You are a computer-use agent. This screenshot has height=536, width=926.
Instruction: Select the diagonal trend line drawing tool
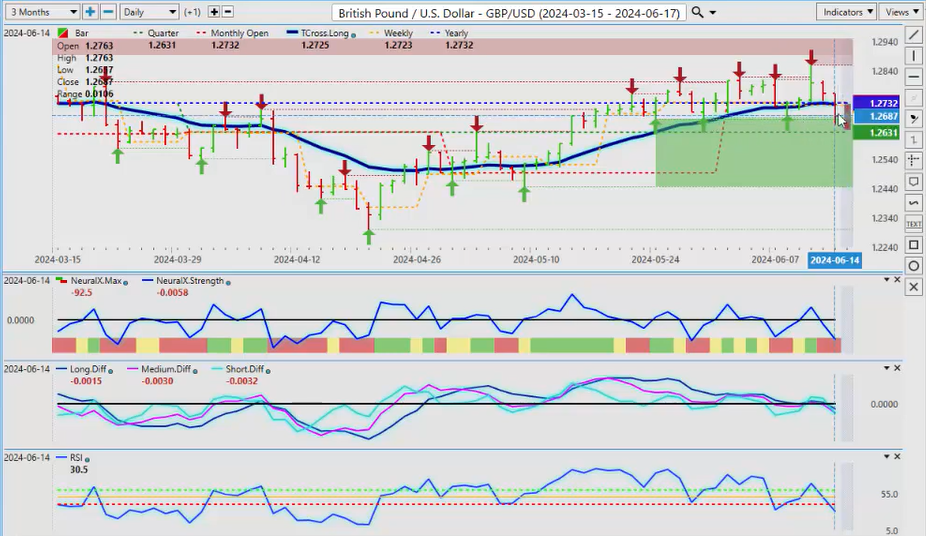point(913,35)
